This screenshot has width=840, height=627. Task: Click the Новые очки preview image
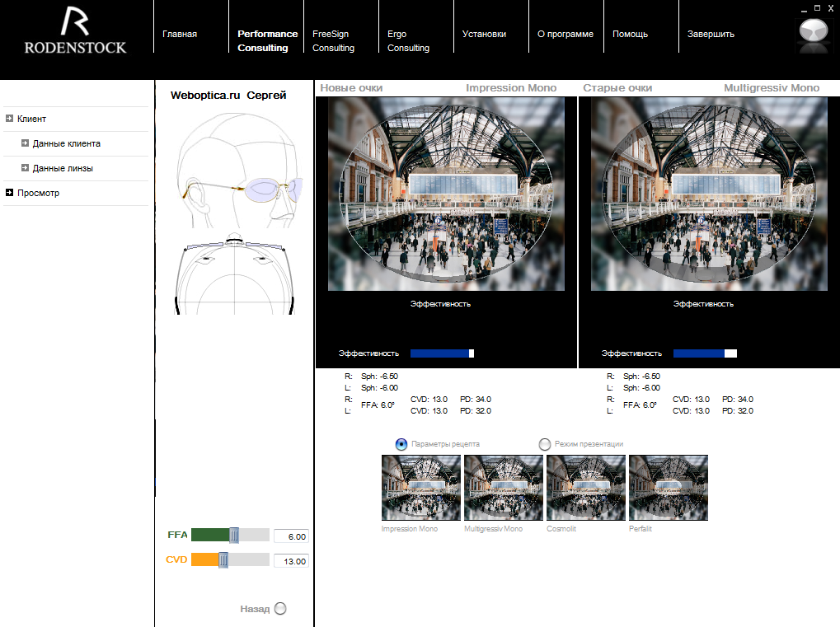coord(446,194)
